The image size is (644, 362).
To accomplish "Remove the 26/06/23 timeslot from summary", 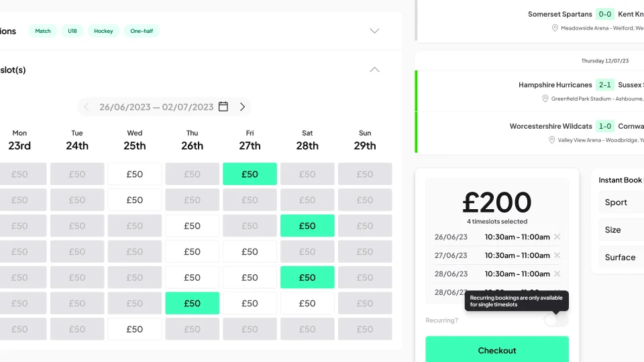I will click(557, 237).
